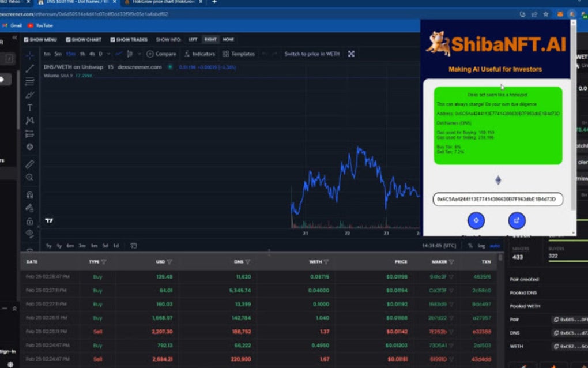The width and height of the screenshot is (588, 368).
Task: Click the blue scan button in ShibaNFT popup
Action: (476, 220)
